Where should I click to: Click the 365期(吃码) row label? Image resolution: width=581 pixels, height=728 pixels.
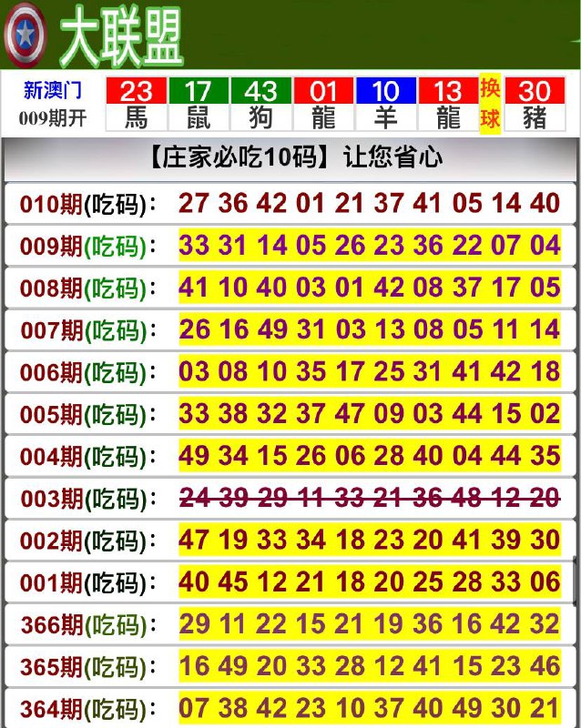tap(88, 667)
